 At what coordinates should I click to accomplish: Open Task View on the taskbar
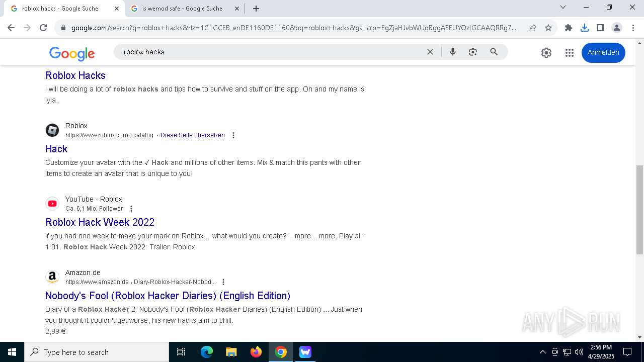coord(181,352)
